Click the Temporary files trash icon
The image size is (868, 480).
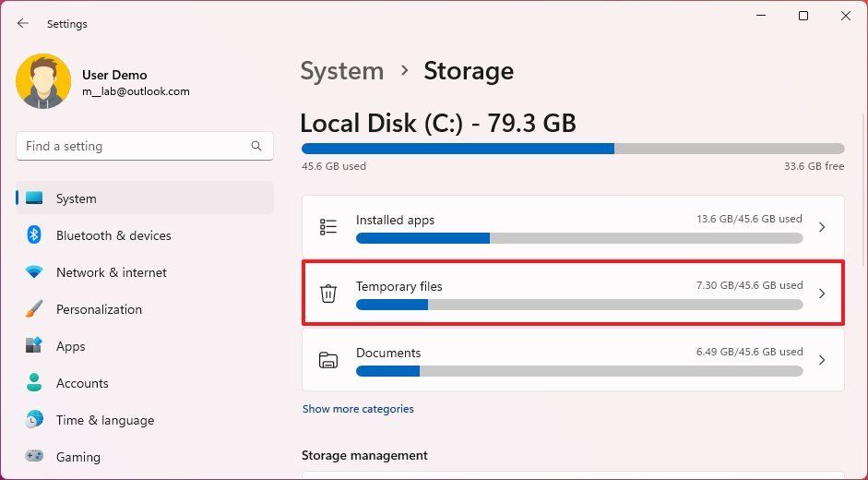click(x=328, y=294)
